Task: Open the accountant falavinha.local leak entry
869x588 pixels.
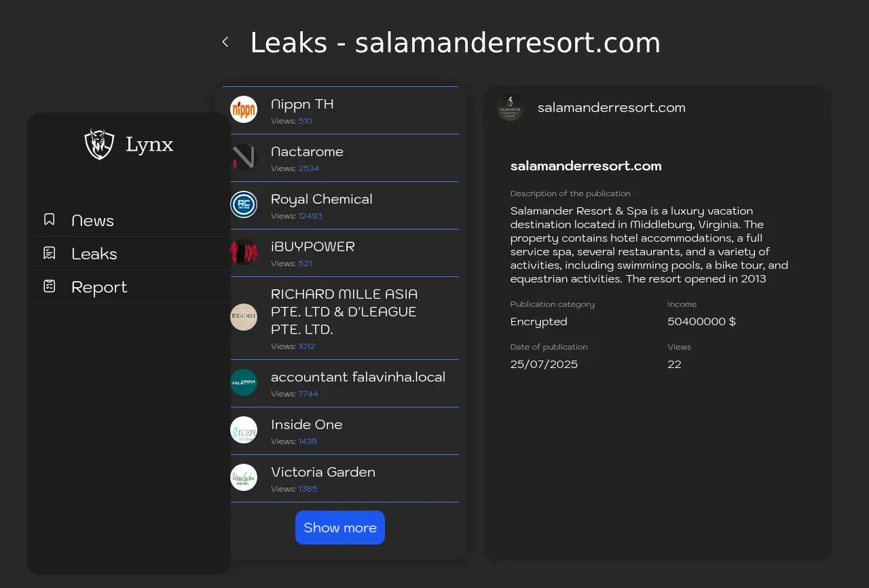Action: pyautogui.click(x=358, y=377)
